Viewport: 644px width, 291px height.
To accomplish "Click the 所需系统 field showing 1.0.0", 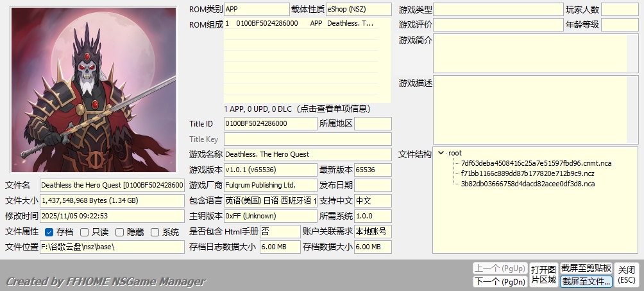I will (373, 216).
